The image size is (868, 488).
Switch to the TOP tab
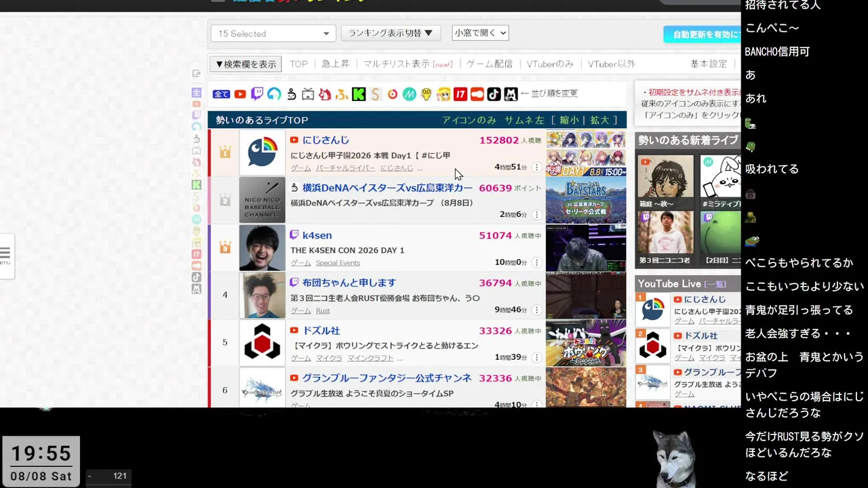point(298,64)
